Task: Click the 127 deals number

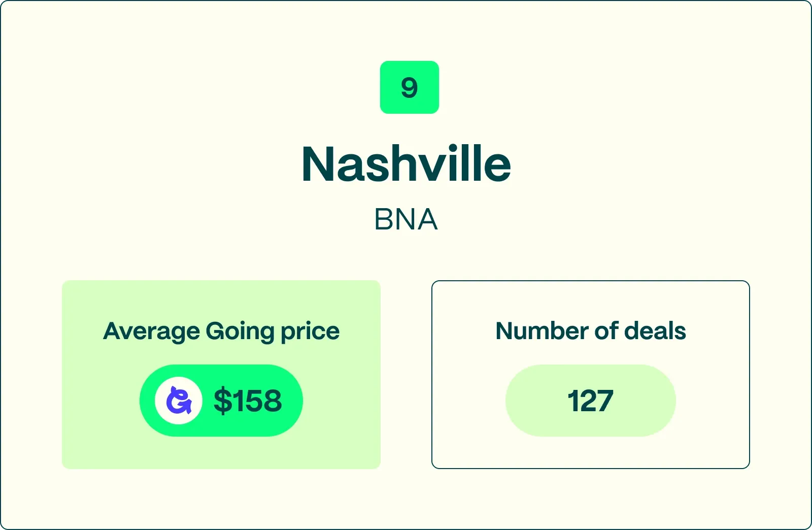Action: click(590, 401)
